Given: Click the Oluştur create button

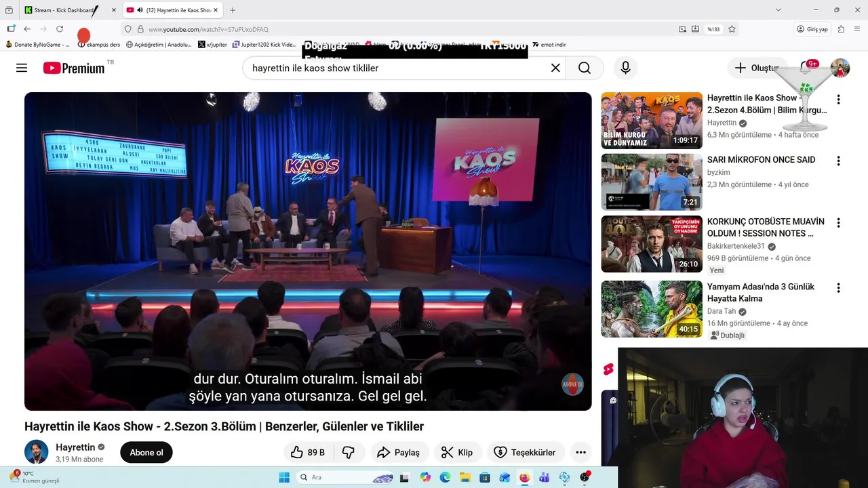Looking at the screenshot, I should (758, 68).
